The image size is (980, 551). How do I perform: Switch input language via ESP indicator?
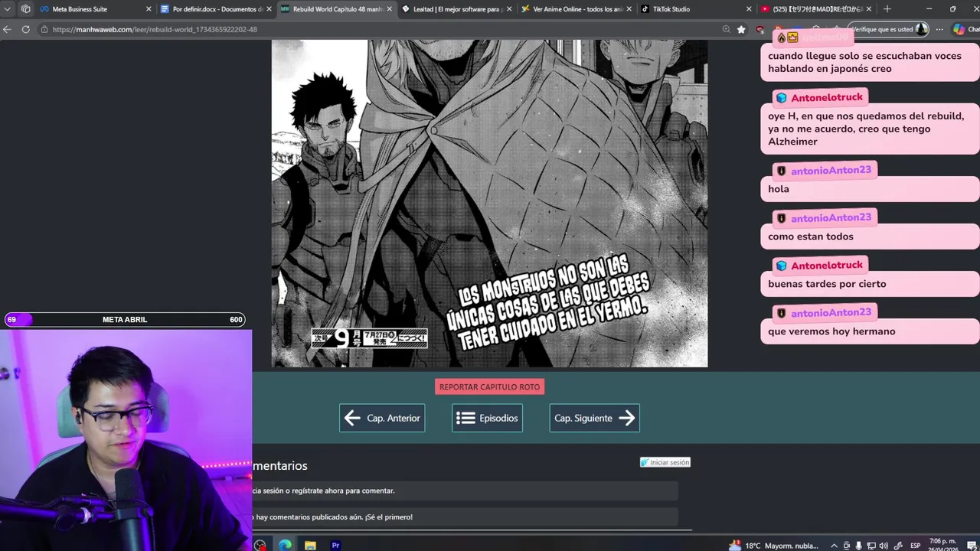click(x=916, y=546)
